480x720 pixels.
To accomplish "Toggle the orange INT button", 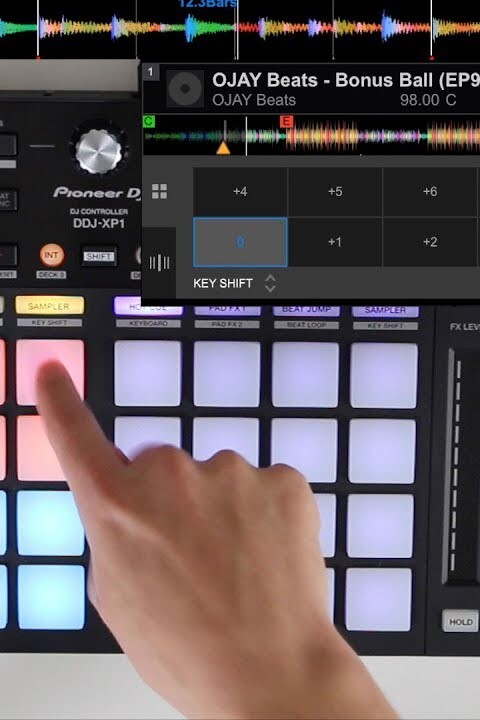I will 51,255.
